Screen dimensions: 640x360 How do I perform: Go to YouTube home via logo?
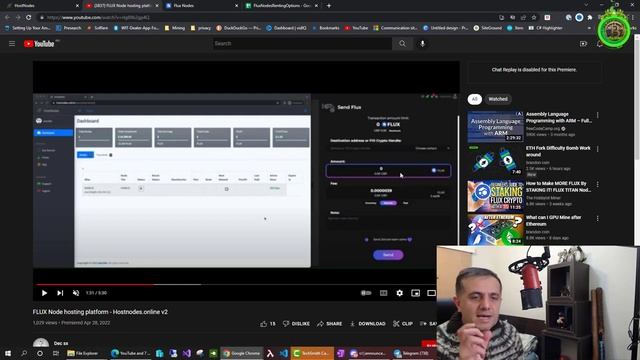point(39,44)
